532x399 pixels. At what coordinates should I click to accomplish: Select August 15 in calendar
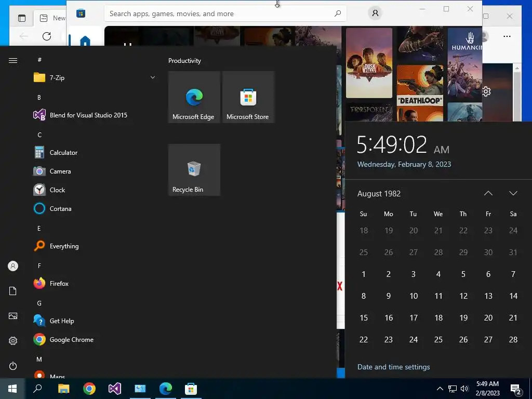[x=363, y=318]
